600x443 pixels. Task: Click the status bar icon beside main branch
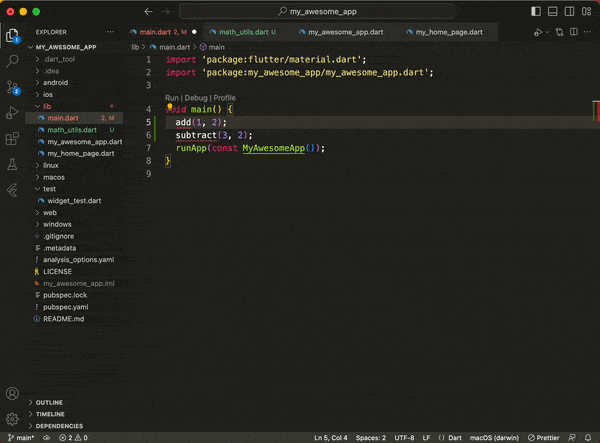click(46, 438)
